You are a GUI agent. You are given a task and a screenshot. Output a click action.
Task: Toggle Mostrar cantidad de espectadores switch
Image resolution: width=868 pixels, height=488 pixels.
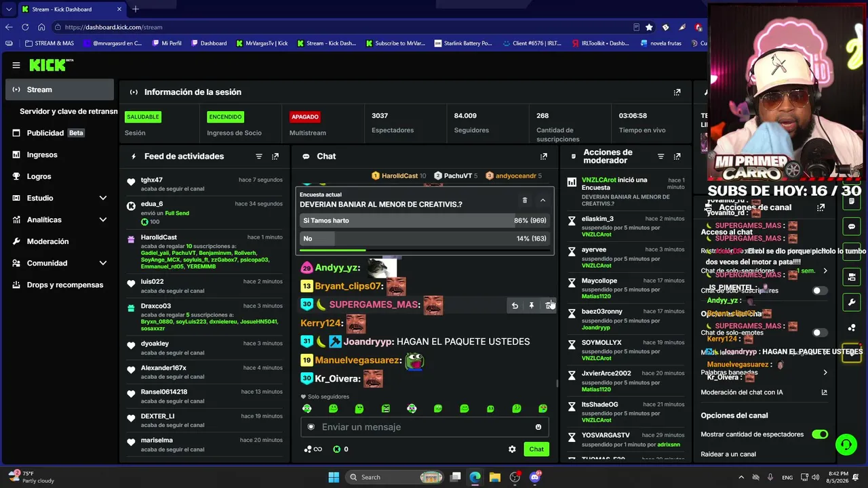click(x=820, y=434)
